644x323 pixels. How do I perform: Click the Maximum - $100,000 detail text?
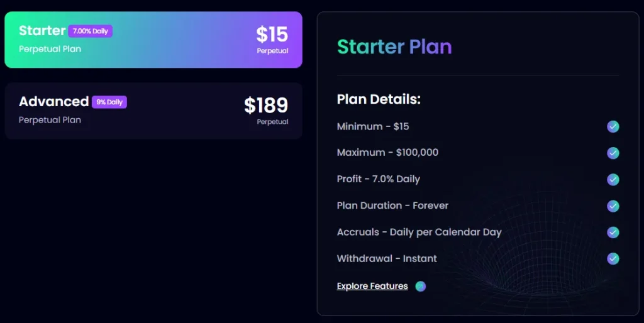[x=387, y=153]
